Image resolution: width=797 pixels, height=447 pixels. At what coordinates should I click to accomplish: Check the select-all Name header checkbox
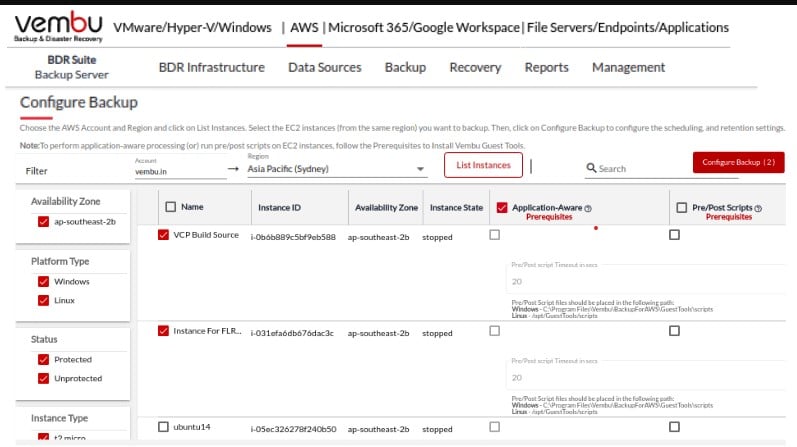pyautogui.click(x=171, y=207)
